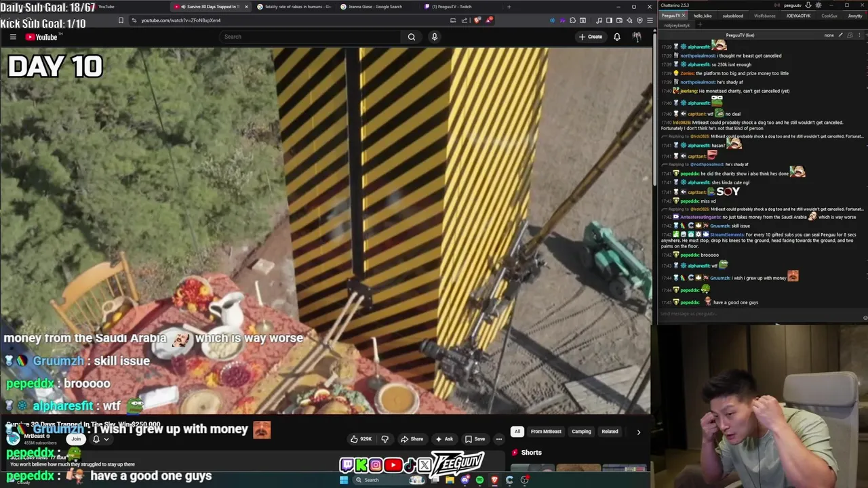Open the browser main hamburger menu

650,20
